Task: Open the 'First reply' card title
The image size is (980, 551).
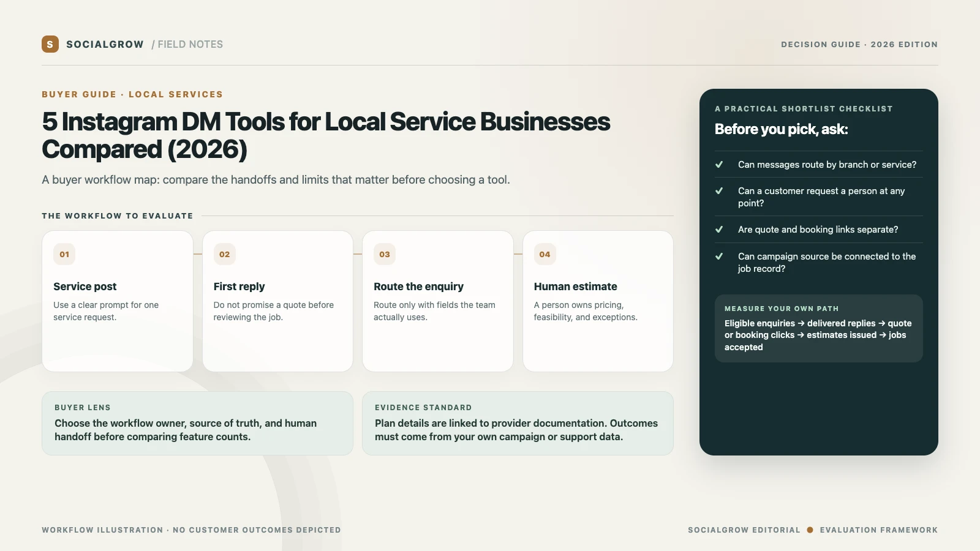Action: [x=239, y=287]
